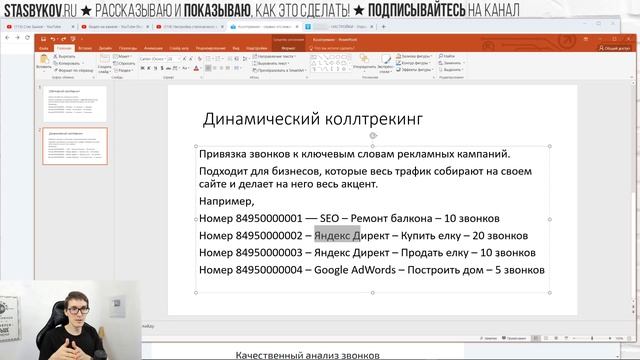
Task: Click Shape Outline (Контур фигуры) button
Action: coord(413,63)
